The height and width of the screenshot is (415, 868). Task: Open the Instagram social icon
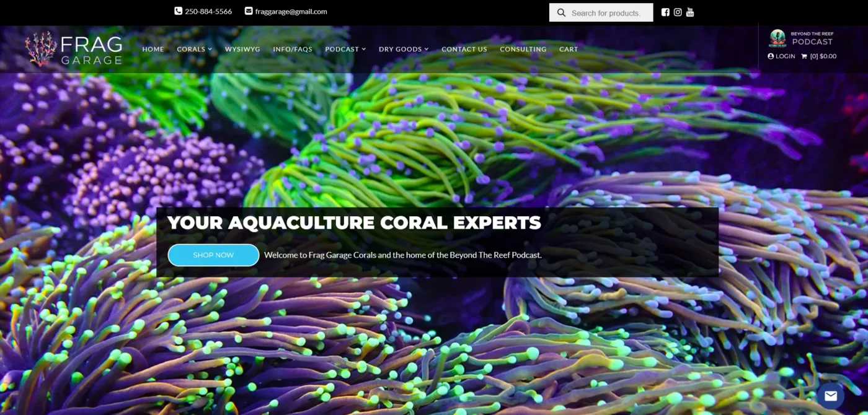pos(678,12)
